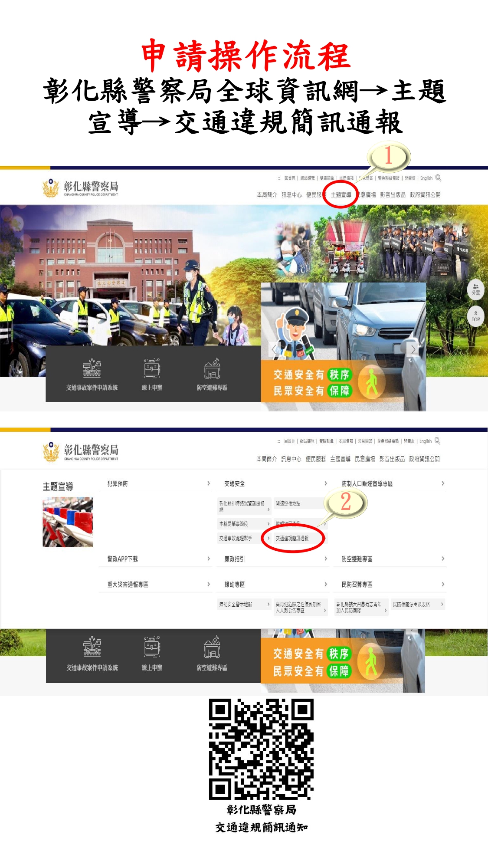
Task: Expand the 防制人口販運宣導專區 category arrow
Action: coord(443,483)
